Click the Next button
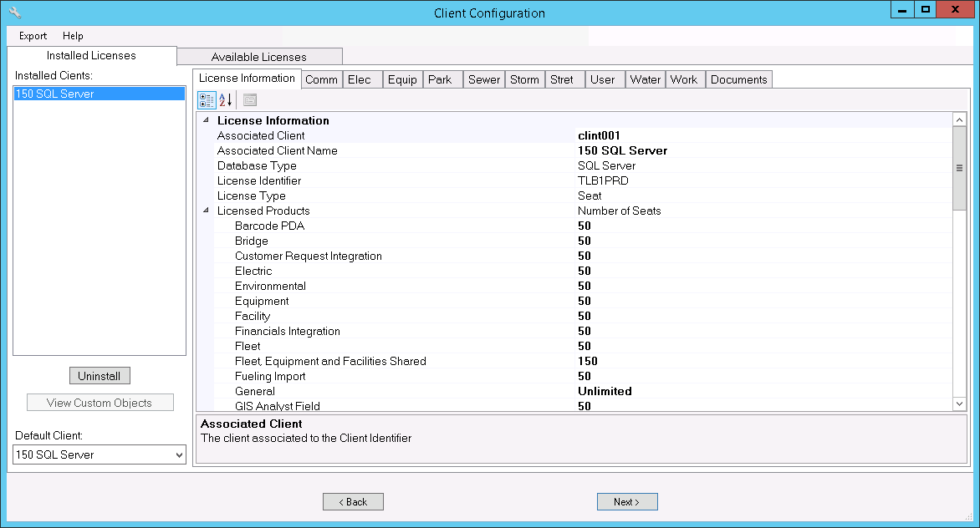Image resolution: width=980 pixels, height=528 pixels. pos(627,502)
